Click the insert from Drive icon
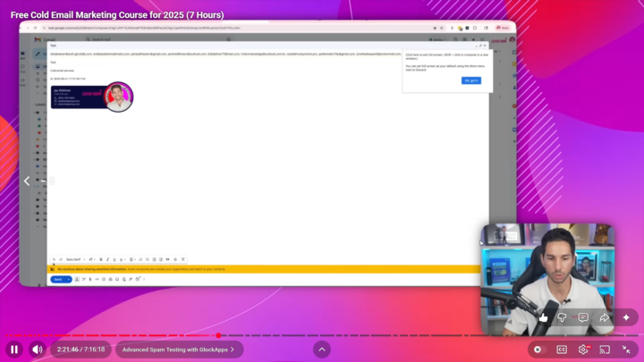Screen dimensions: 644x362 (x=111, y=280)
